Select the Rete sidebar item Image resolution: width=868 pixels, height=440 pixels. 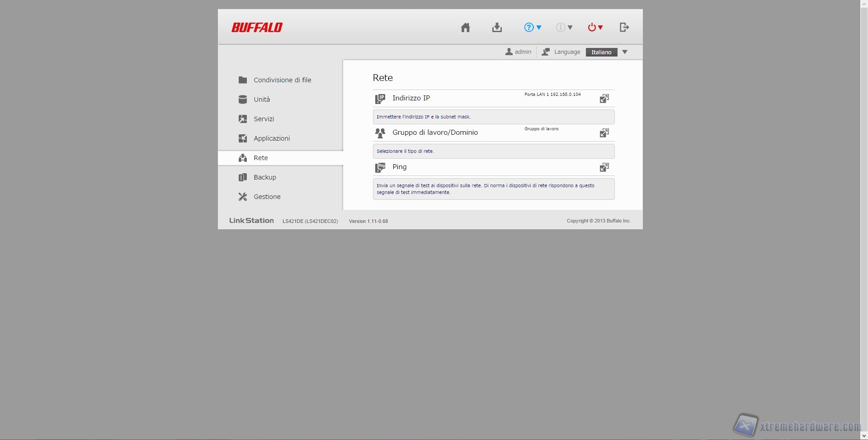click(260, 158)
